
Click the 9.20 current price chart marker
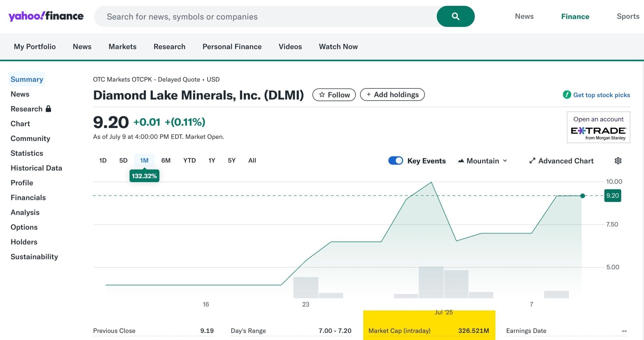point(612,196)
